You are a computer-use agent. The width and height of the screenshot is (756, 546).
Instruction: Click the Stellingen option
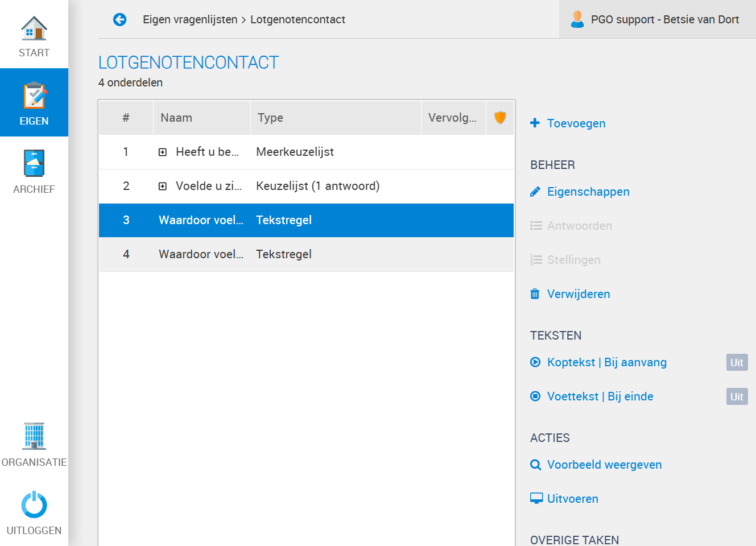point(574,260)
